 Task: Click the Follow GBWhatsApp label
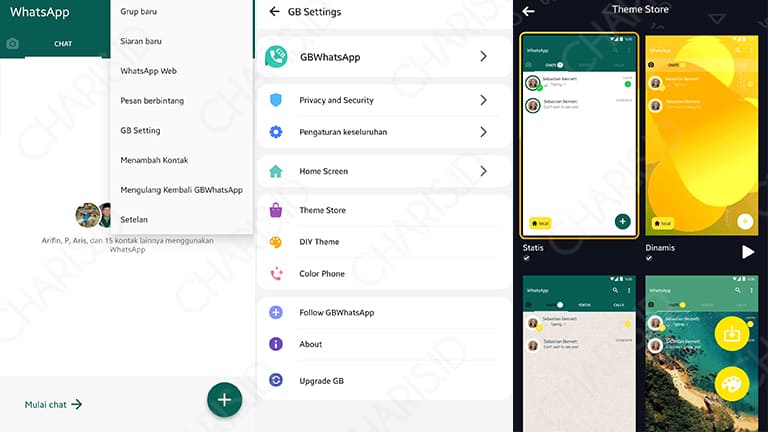(336, 312)
